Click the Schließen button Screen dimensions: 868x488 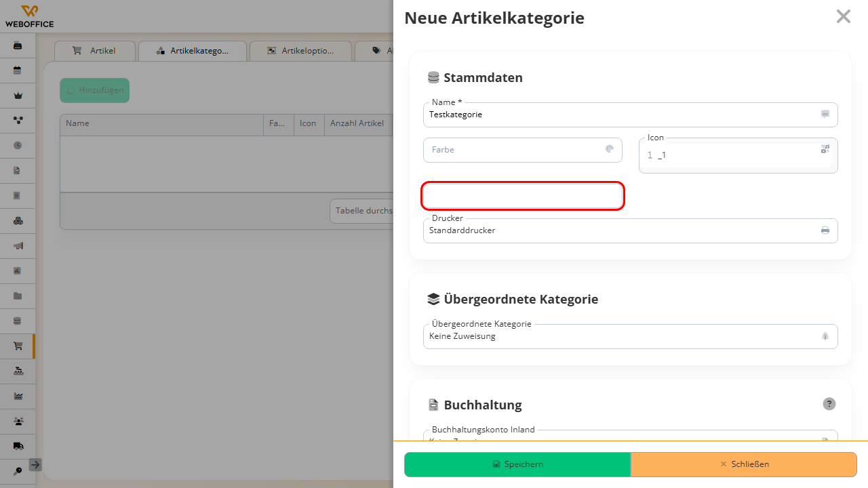point(744,464)
